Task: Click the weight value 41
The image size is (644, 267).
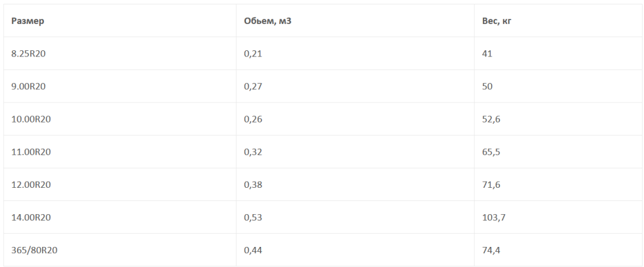Action: click(x=487, y=53)
